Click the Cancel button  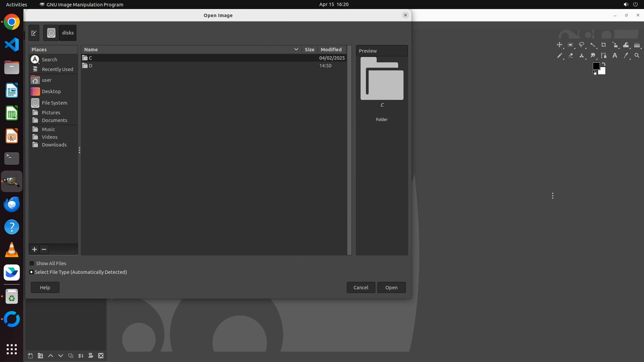pos(361,288)
